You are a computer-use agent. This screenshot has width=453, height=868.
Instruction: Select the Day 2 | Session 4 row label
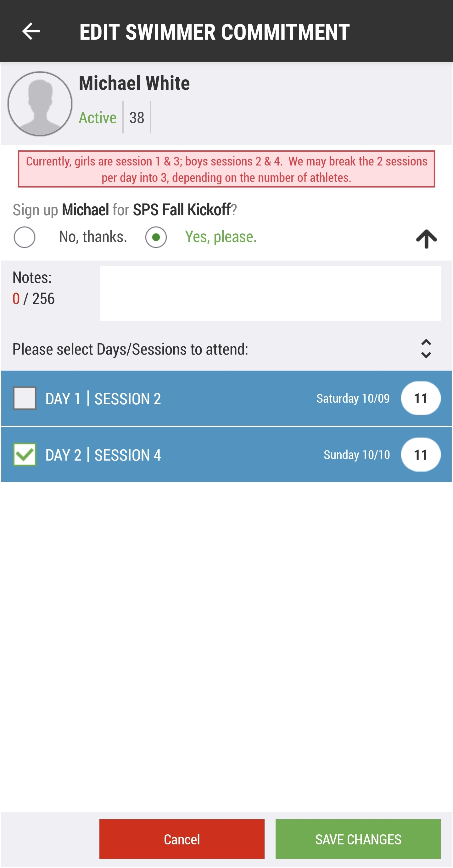point(103,455)
